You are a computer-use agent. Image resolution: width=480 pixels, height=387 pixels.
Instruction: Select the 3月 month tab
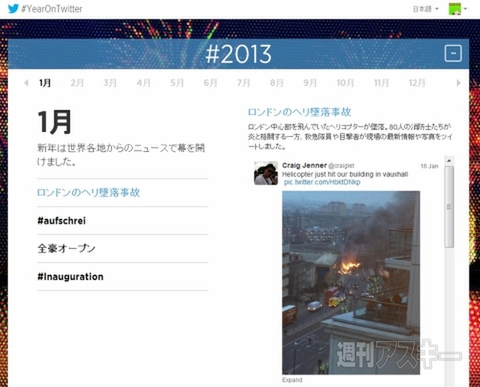click(110, 83)
